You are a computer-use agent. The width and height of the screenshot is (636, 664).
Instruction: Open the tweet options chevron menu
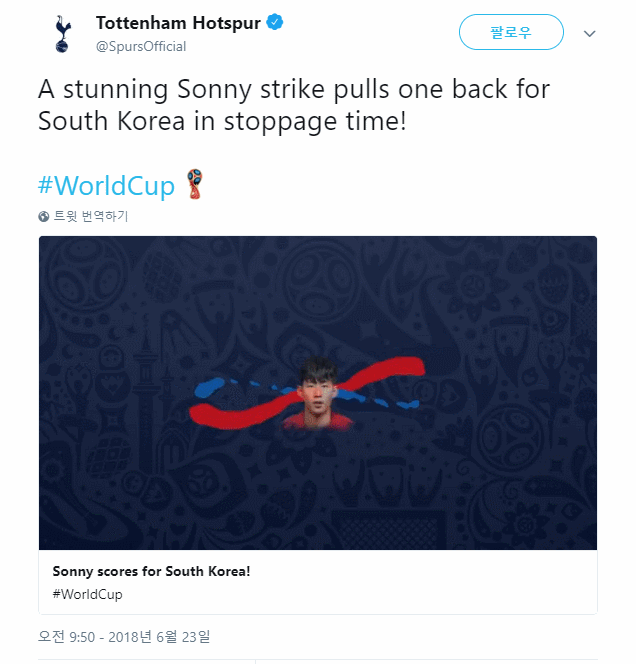tap(590, 33)
